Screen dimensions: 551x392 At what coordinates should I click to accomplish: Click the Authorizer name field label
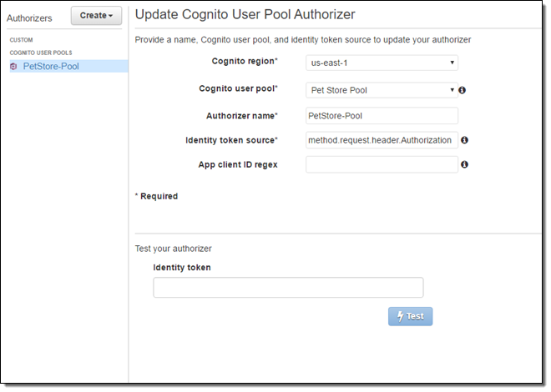241,115
